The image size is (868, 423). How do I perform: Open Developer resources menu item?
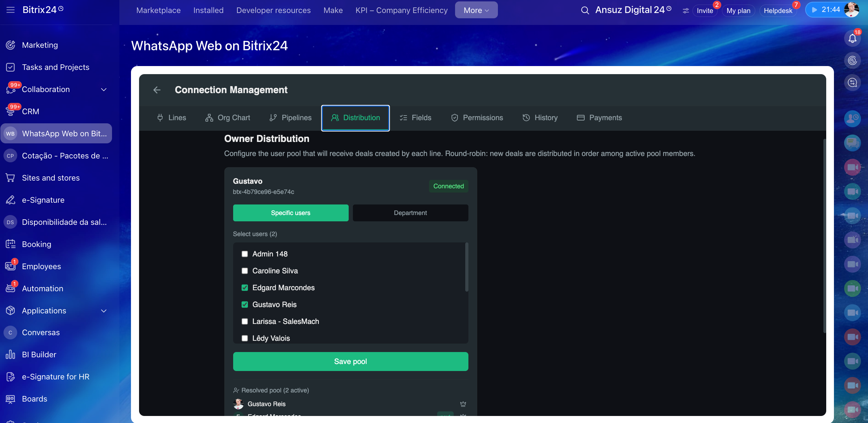[274, 10]
